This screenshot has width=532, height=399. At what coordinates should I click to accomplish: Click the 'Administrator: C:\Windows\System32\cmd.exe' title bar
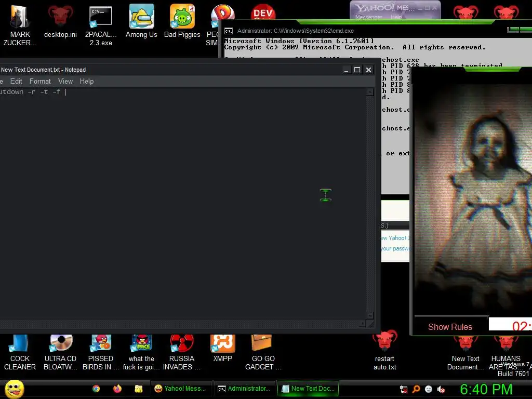coord(296,31)
